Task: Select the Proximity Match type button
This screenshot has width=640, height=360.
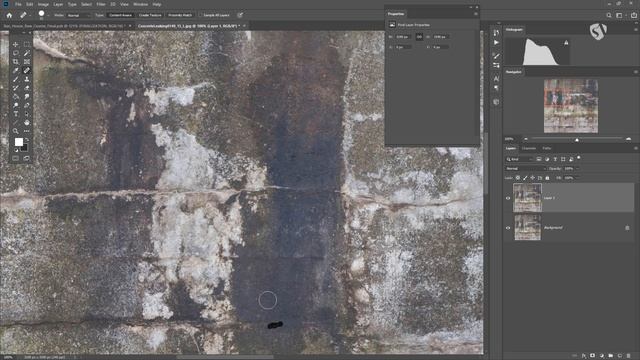Action: tap(180, 15)
